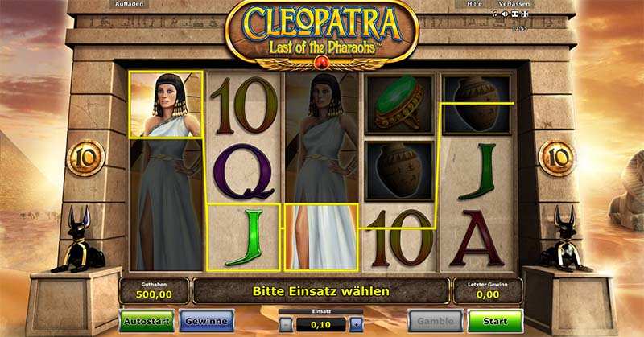Increase the Einsatz with plus button
The width and height of the screenshot is (644, 337).
(356, 325)
